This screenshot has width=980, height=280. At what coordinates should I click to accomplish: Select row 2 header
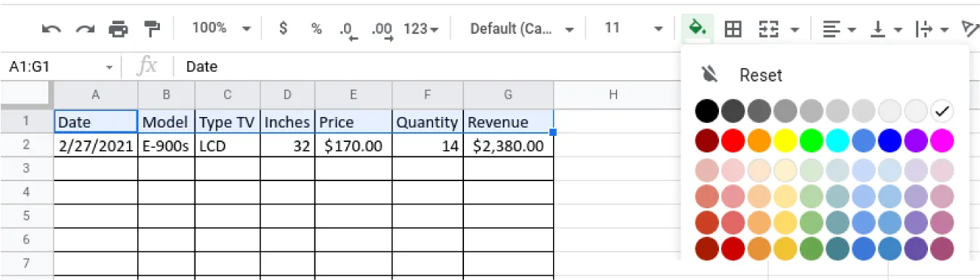click(x=26, y=146)
